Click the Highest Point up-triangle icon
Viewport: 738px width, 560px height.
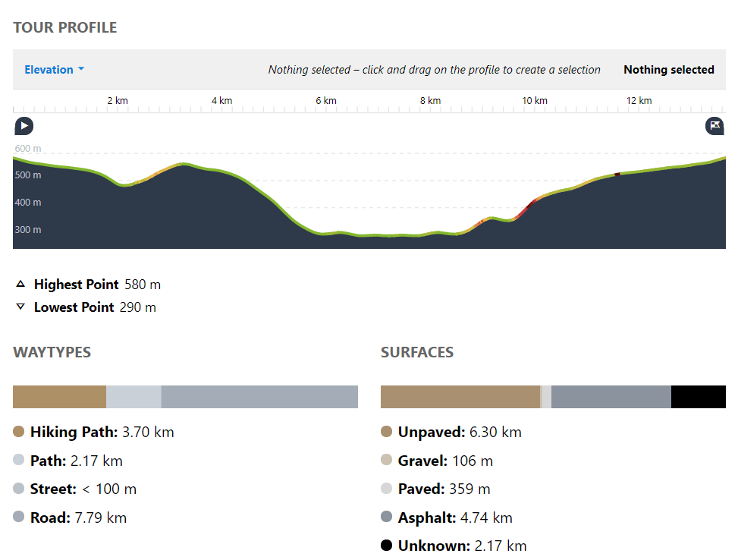tap(20, 285)
